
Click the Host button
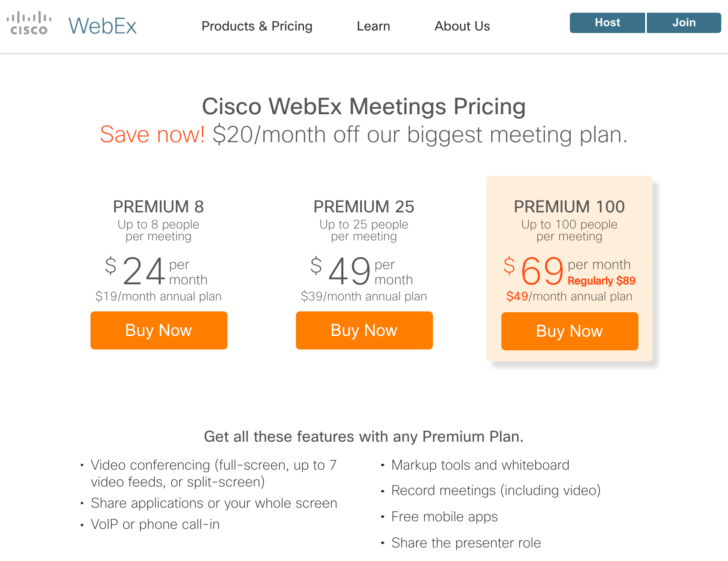[608, 23]
